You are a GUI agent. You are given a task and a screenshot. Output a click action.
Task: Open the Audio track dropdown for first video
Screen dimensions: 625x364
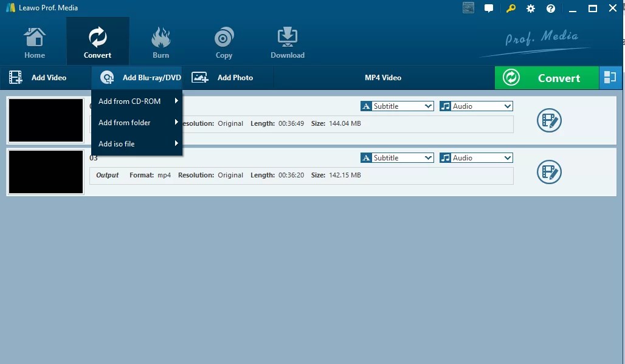coord(507,106)
